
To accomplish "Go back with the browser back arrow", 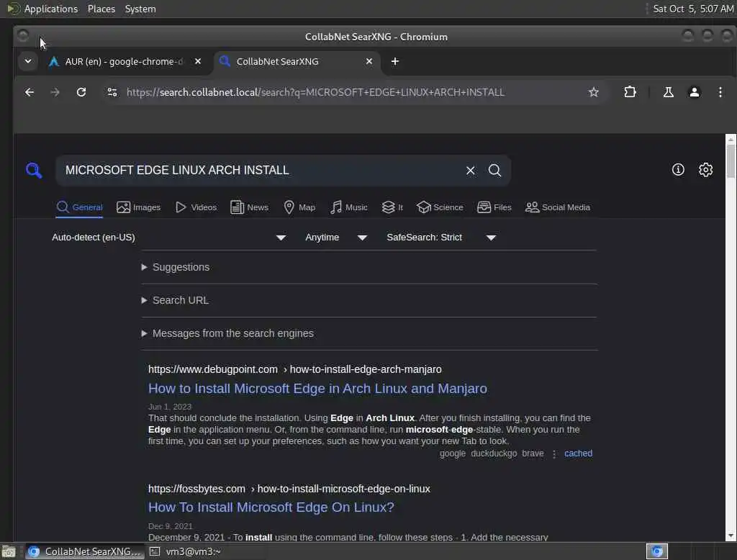I will (x=29, y=92).
